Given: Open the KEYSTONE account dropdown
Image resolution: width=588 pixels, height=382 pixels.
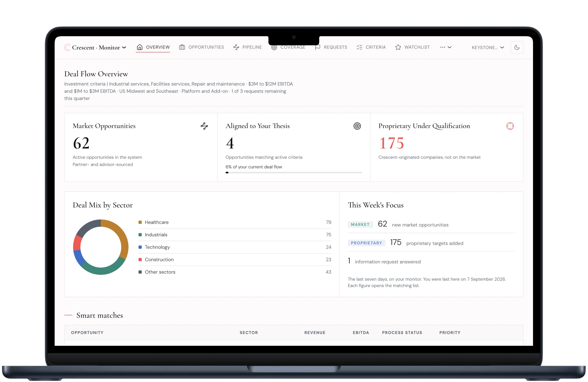Looking at the screenshot, I should pyautogui.click(x=488, y=47).
